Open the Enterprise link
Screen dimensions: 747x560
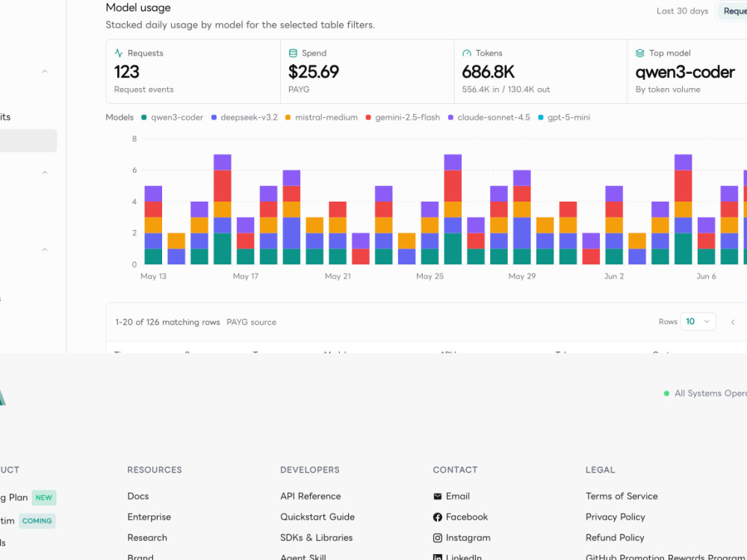(x=149, y=517)
